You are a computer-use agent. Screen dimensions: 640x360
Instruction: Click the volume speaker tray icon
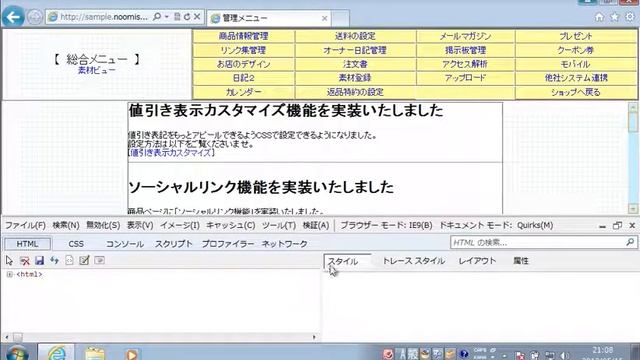[564, 356]
